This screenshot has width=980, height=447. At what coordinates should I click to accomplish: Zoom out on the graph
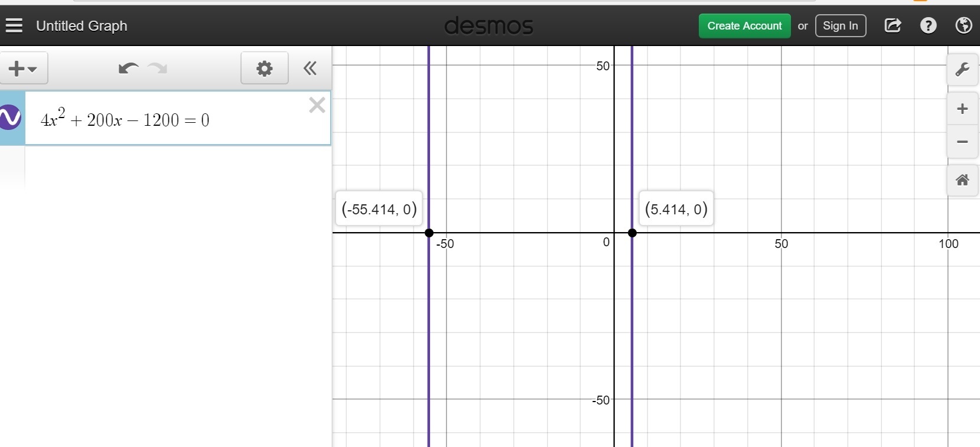pyautogui.click(x=963, y=142)
